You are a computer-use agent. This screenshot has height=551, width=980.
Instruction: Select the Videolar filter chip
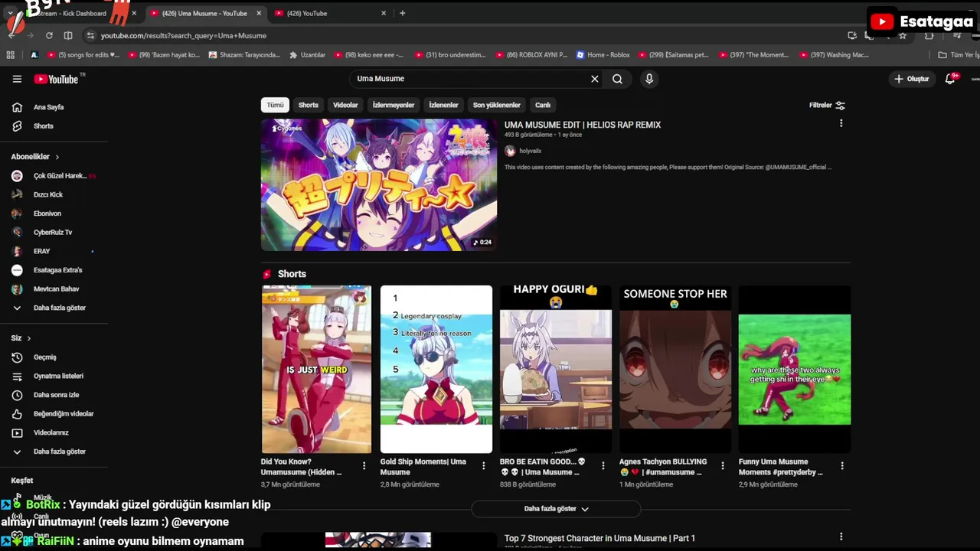(345, 105)
